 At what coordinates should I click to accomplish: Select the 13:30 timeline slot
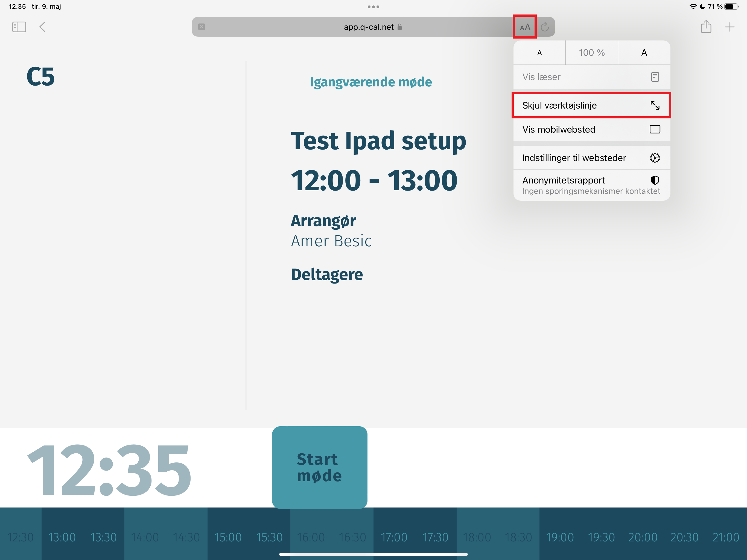[103, 537]
